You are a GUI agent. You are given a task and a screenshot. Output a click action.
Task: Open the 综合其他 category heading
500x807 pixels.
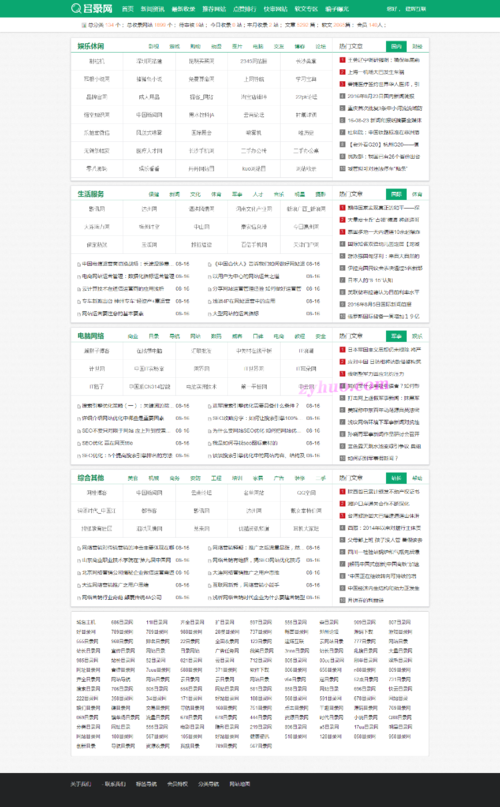click(91, 478)
